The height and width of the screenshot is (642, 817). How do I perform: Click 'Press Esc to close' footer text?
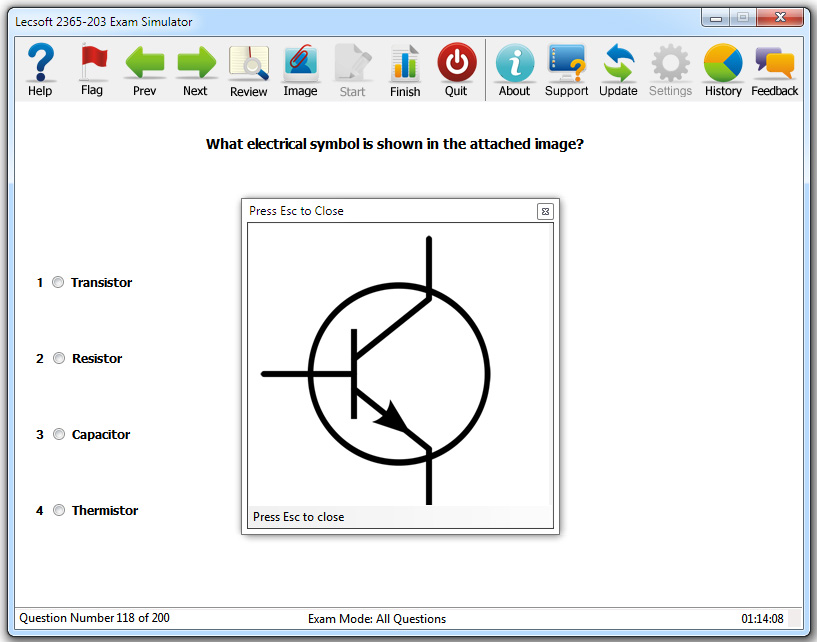point(299,517)
